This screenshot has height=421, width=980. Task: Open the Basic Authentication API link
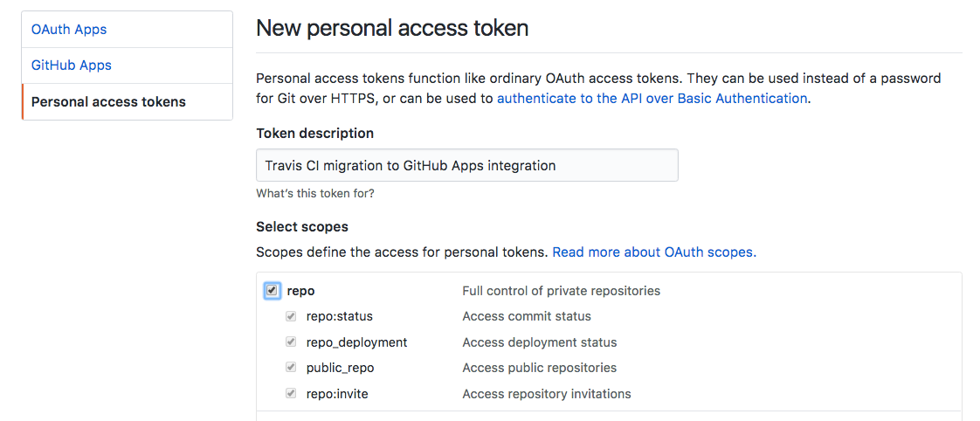(x=652, y=98)
